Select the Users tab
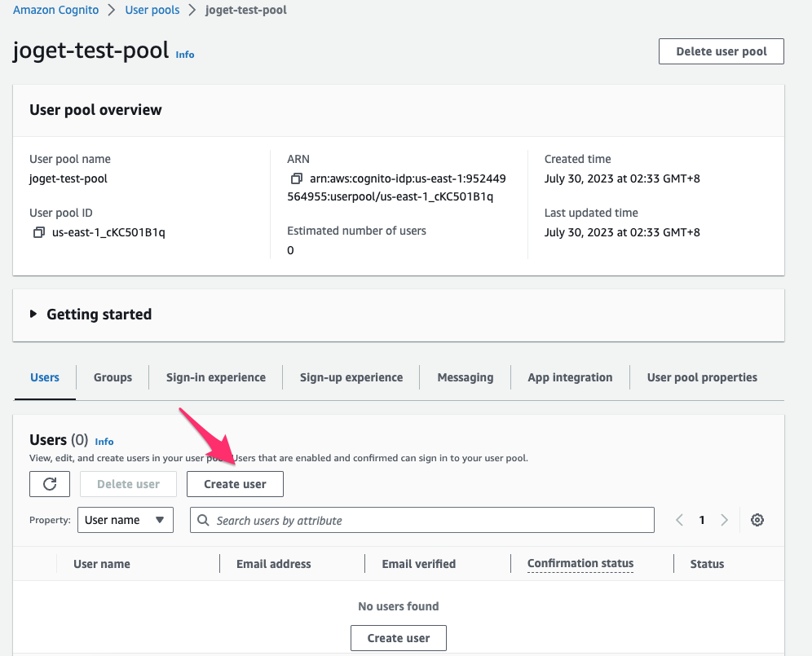 pos(45,377)
